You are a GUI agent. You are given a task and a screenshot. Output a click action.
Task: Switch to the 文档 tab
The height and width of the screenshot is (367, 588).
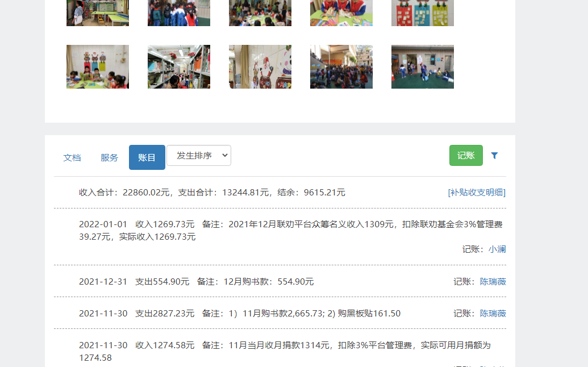[72, 158]
